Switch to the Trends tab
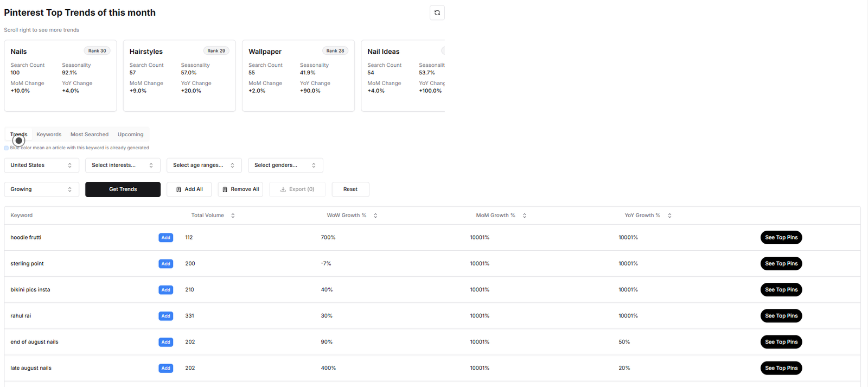Viewport: 868px width, 387px height. pyautogui.click(x=18, y=134)
